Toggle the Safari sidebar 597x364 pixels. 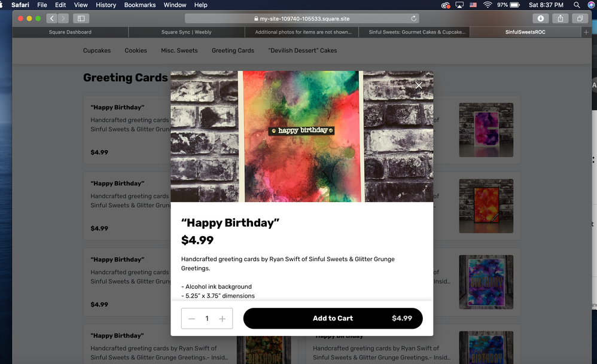(x=81, y=18)
